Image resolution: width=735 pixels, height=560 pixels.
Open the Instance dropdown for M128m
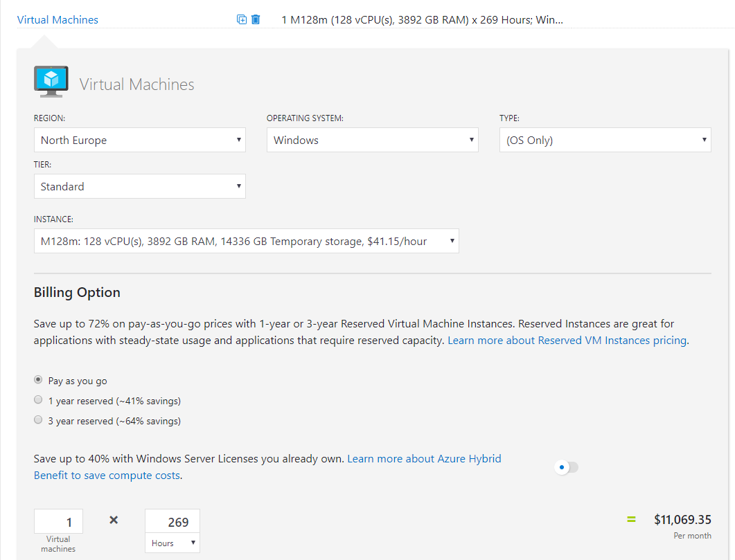click(246, 241)
